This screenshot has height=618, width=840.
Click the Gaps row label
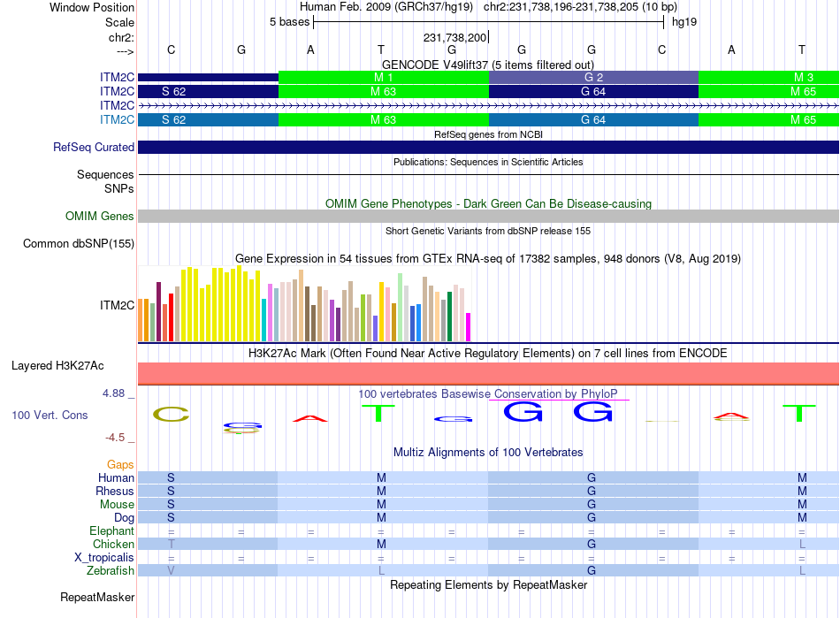(x=120, y=464)
